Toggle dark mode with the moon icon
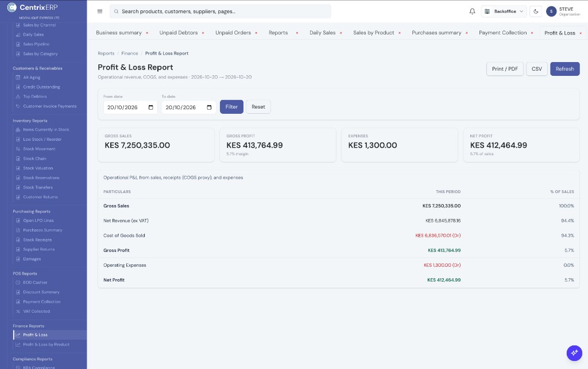 [x=536, y=11]
